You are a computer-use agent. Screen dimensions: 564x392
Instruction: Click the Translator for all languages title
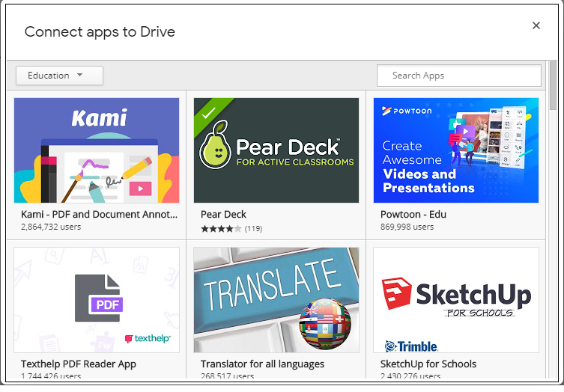[x=263, y=364]
